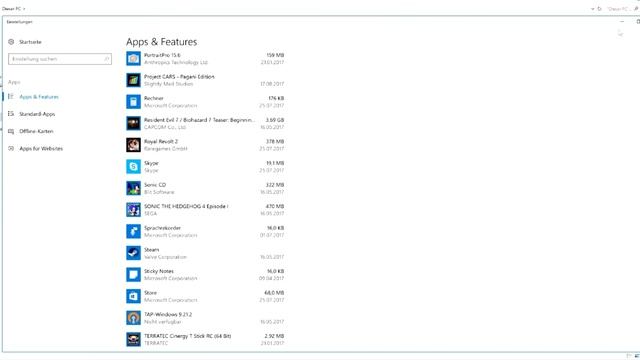
Task: Select the Steam app icon
Action: [x=133, y=253]
